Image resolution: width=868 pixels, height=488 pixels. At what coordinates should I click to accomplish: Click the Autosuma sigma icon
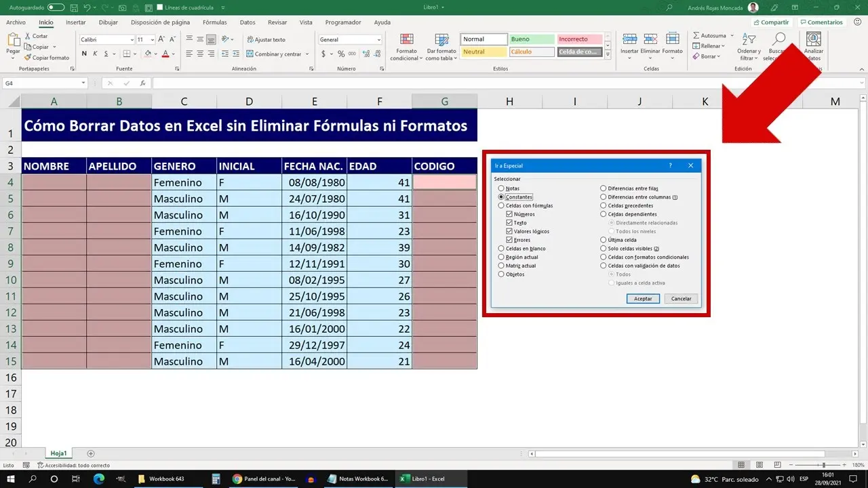click(696, 35)
